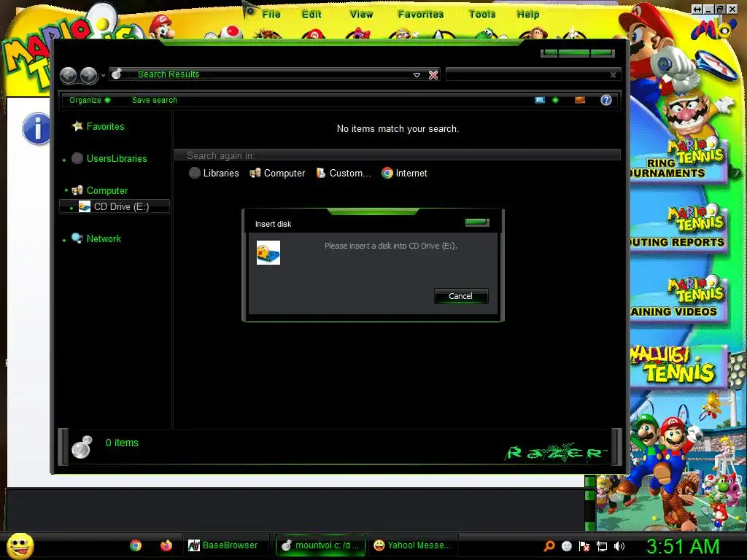The height and width of the screenshot is (560, 747).
Task: Click the Donkey Kong character icon in banner
Action: click(533, 34)
